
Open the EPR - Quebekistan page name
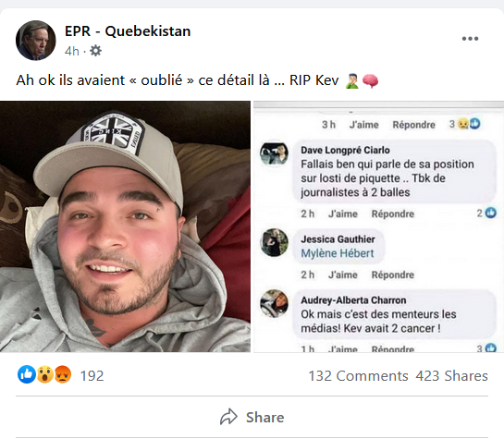[128, 31]
